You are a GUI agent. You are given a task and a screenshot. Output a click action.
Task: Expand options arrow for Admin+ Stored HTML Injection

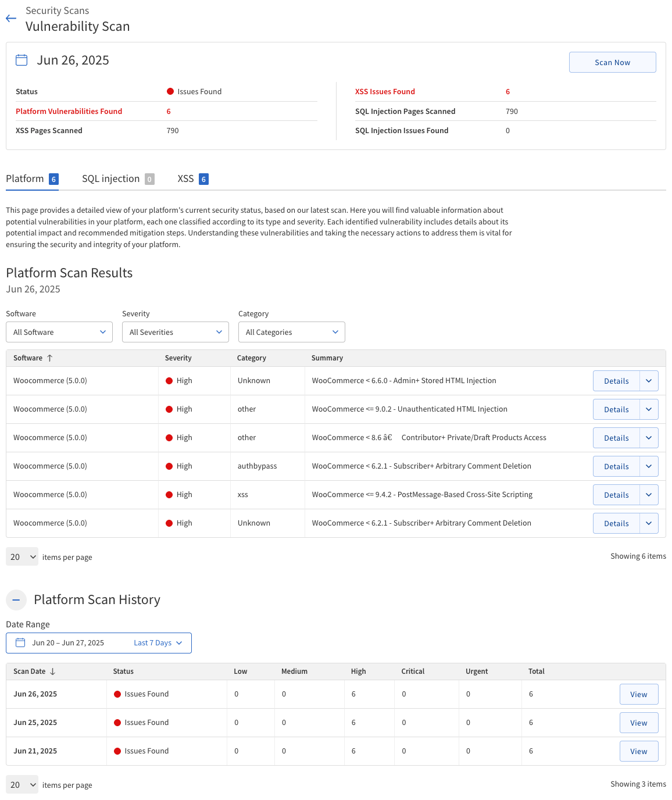tap(649, 381)
